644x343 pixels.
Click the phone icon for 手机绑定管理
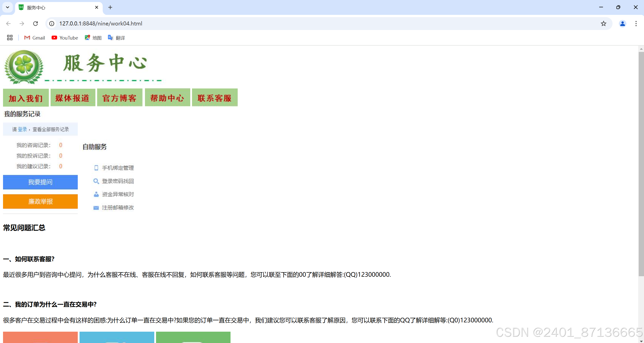pyautogui.click(x=96, y=168)
